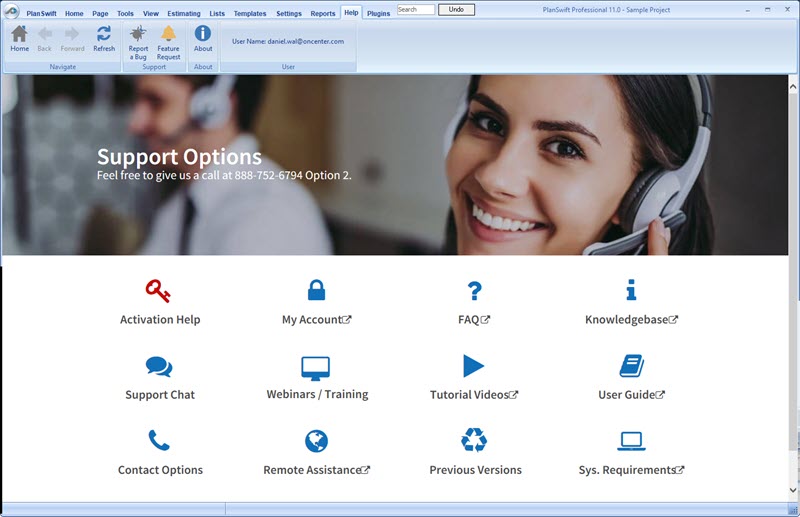
Task: Open the PlanSwift menu tab
Action: (41, 14)
